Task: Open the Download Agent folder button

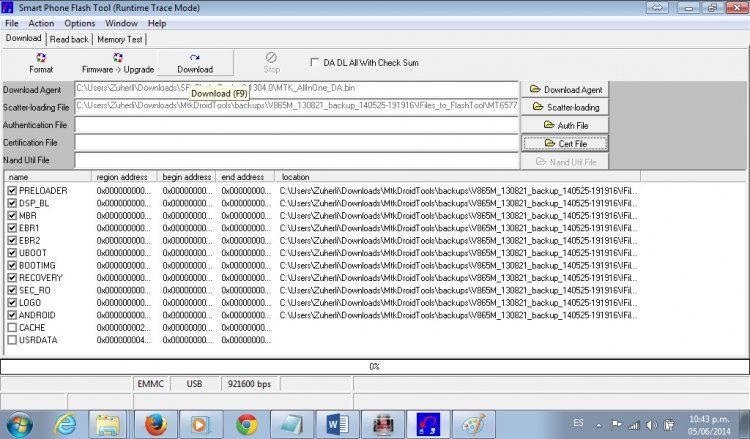Action: pos(565,89)
